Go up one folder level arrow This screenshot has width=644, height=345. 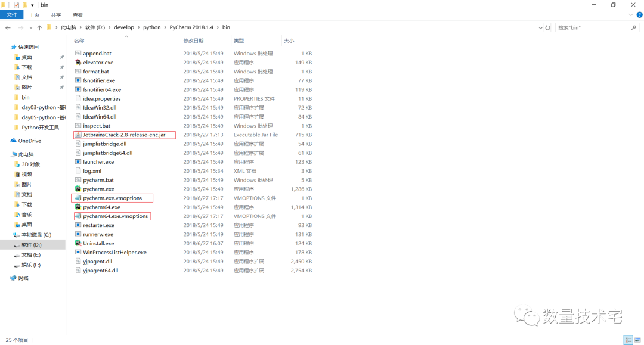[39, 27]
